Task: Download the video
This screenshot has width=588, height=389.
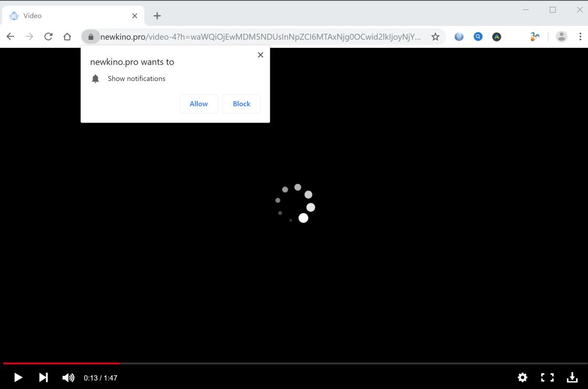Action: (x=572, y=377)
